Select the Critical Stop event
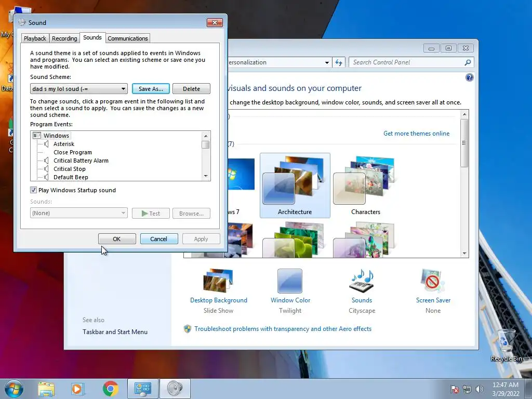The height and width of the screenshot is (399, 532). tap(70, 169)
